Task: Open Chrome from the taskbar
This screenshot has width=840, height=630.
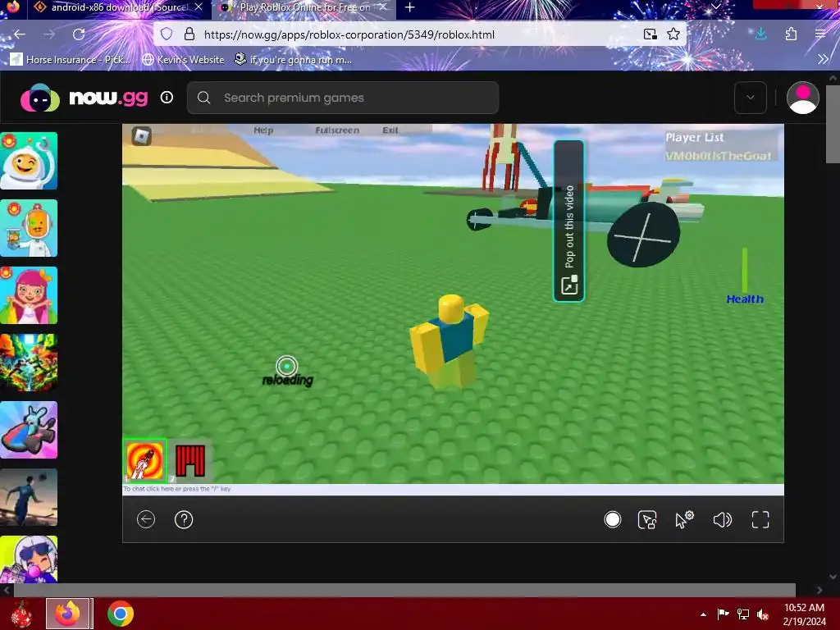Action: pyautogui.click(x=120, y=614)
